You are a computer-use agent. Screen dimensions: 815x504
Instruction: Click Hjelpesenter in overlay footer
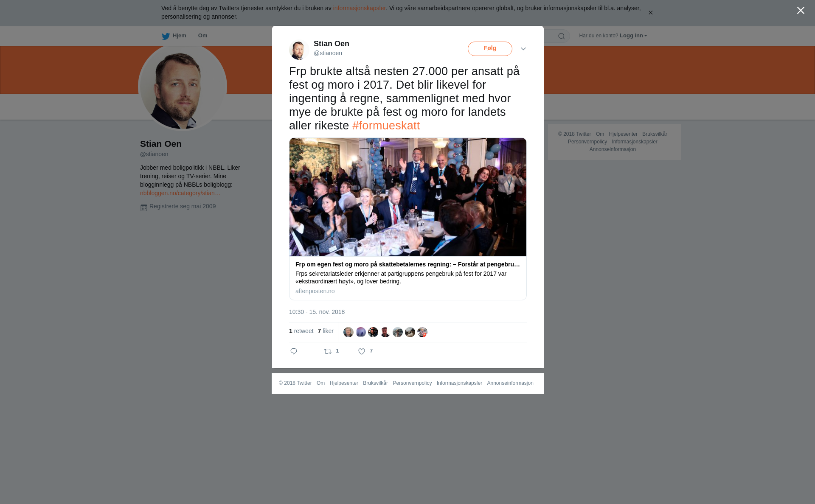coord(344,383)
